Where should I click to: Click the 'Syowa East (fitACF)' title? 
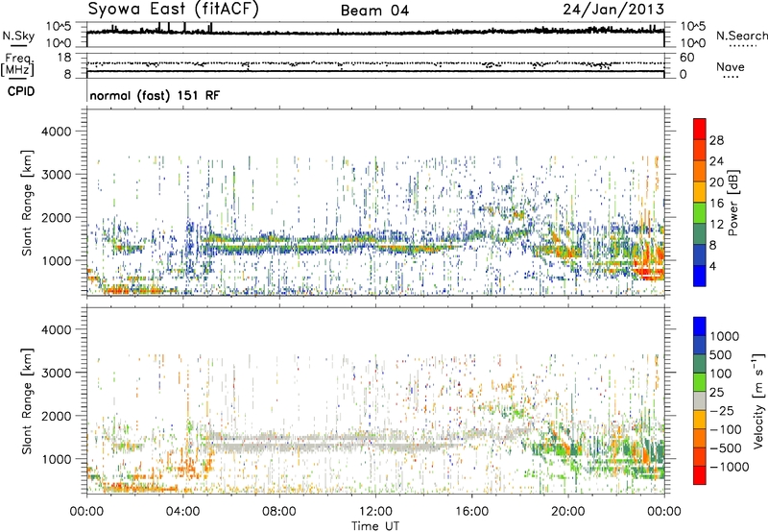click(x=173, y=10)
